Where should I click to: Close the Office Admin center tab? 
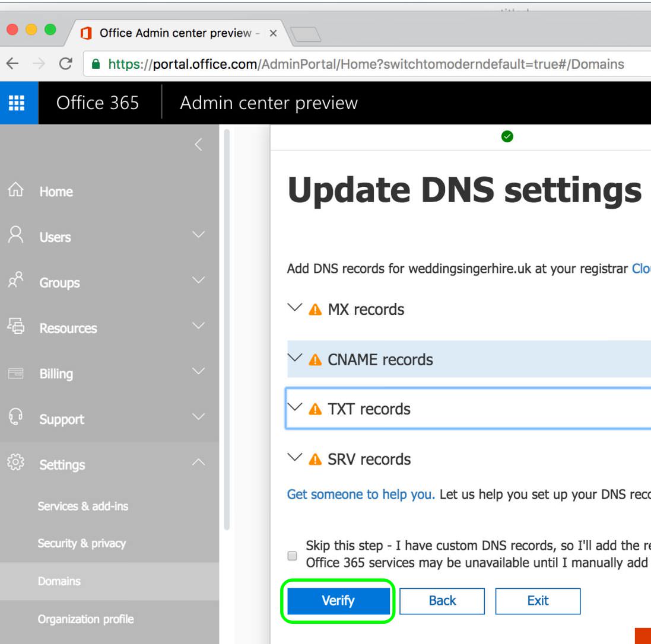click(273, 33)
